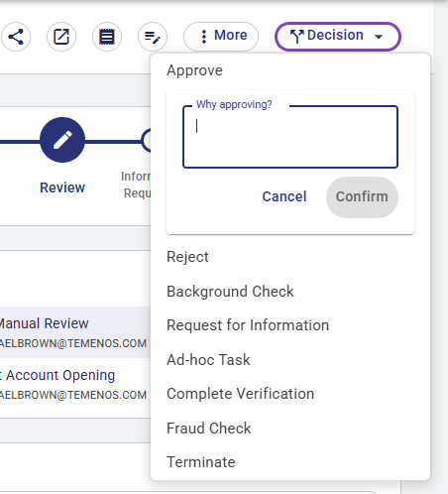Focus the Why approving text field
Screen dimensions: 448x494
(290, 137)
